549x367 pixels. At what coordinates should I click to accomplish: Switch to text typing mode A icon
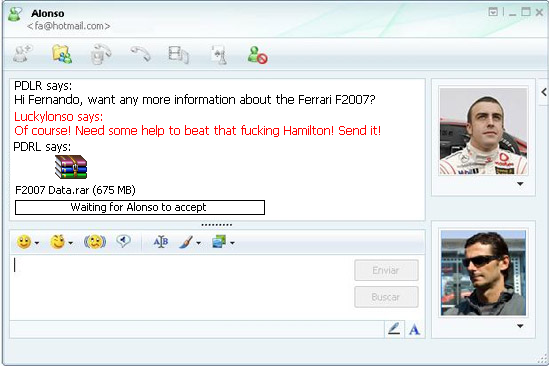[415, 330]
